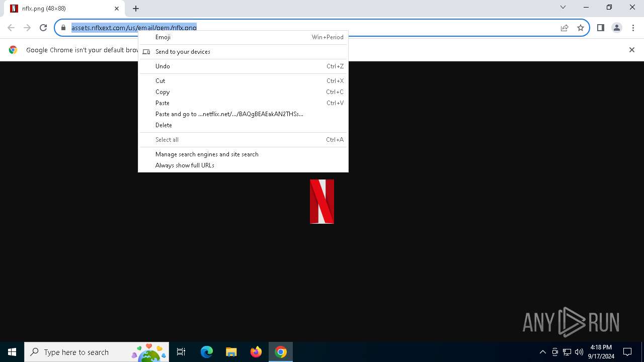Open Manage search engines and site search
The width and height of the screenshot is (644, 362).
pyautogui.click(x=243, y=154)
